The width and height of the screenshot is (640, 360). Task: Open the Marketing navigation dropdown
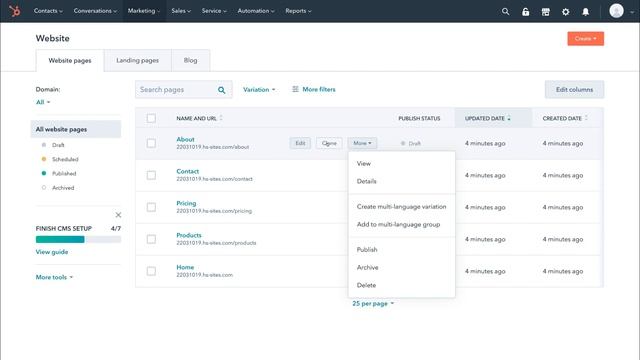coord(144,11)
